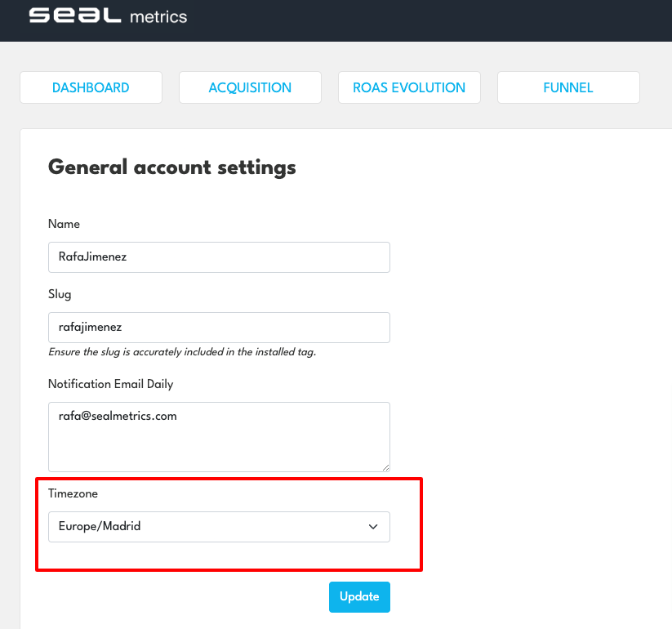Screen dimensions: 672x629
Task: Grab the email textarea resize handle
Action: coord(385,467)
